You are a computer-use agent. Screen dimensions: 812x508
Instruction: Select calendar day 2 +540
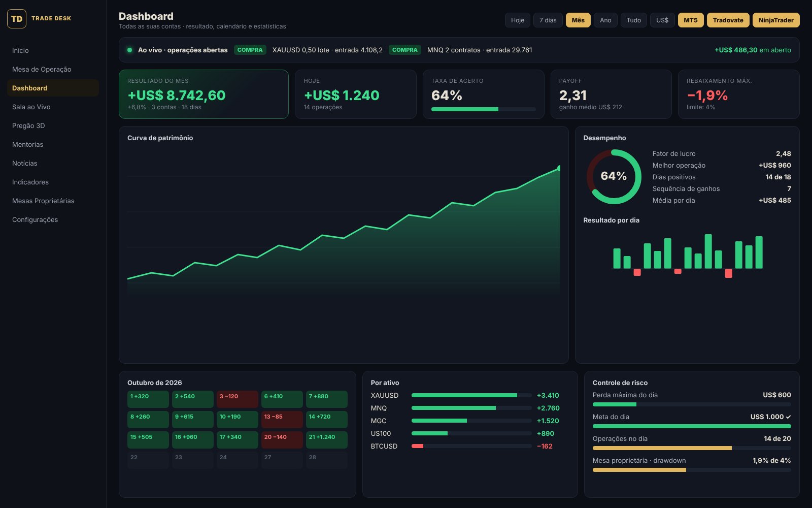tap(193, 399)
